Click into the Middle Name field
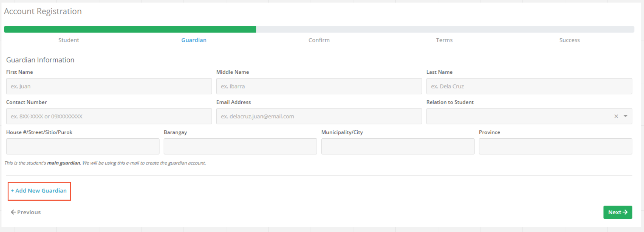This screenshot has height=232, width=644. tap(319, 86)
